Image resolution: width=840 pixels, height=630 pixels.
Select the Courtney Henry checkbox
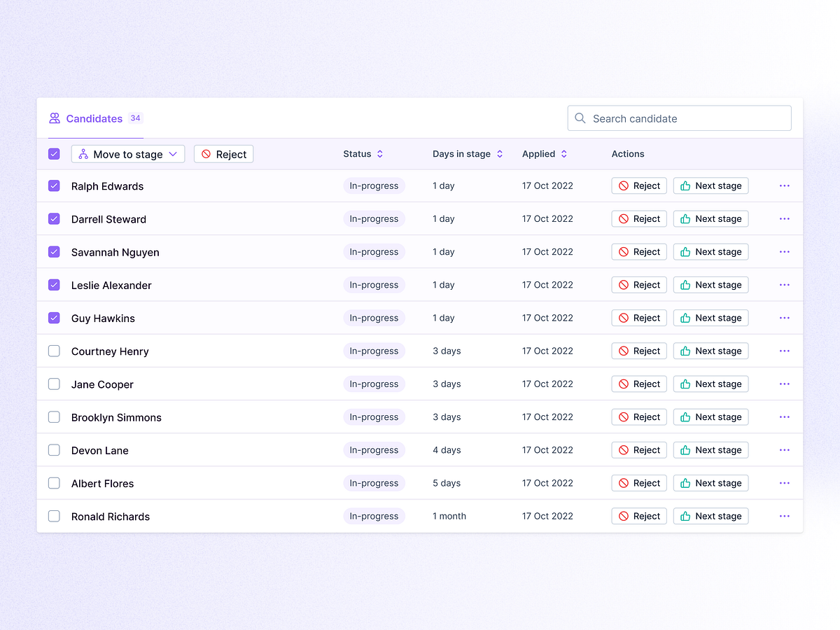click(x=54, y=351)
